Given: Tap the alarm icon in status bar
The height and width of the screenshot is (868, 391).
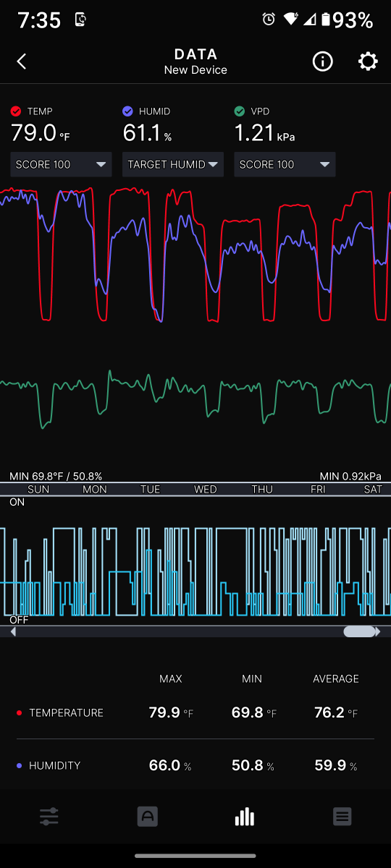Looking at the screenshot, I should pyautogui.click(x=269, y=20).
